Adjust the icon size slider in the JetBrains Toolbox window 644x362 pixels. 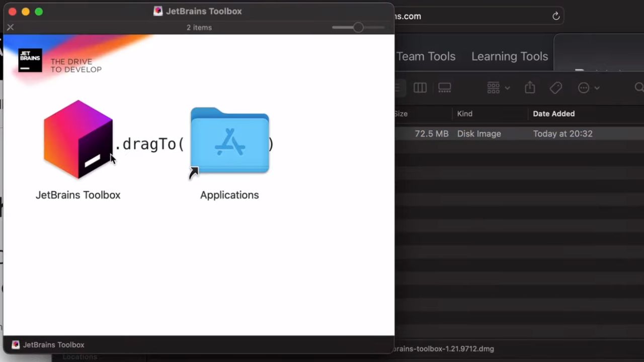tap(358, 27)
